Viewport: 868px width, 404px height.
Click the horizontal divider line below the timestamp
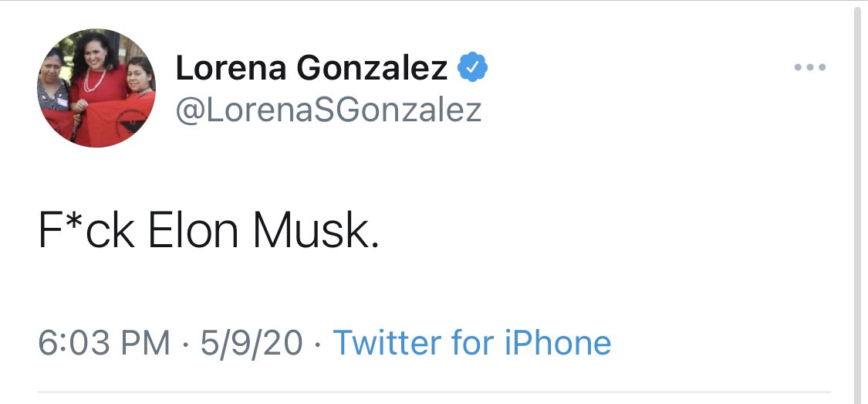(x=434, y=392)
